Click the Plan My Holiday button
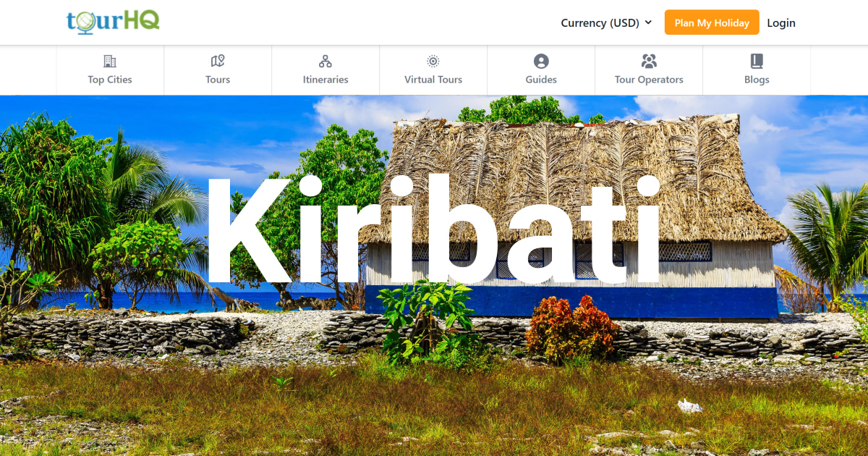 [712, 22]
